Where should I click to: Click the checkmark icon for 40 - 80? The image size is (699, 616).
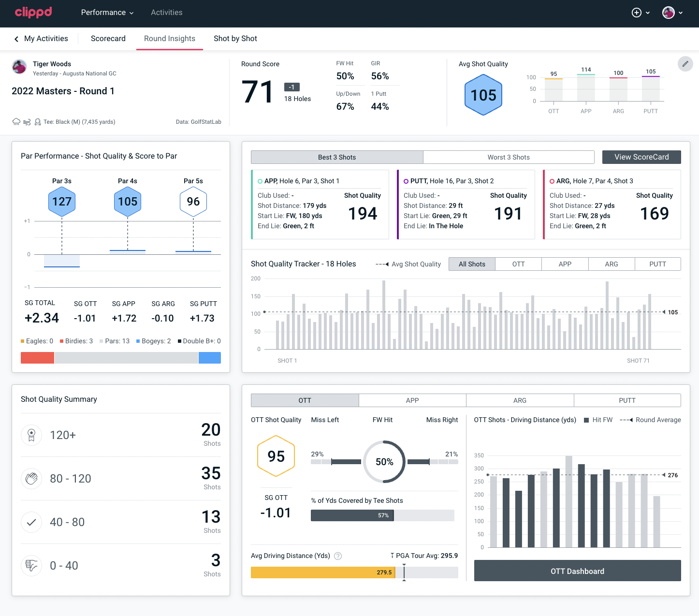[31, 522]
